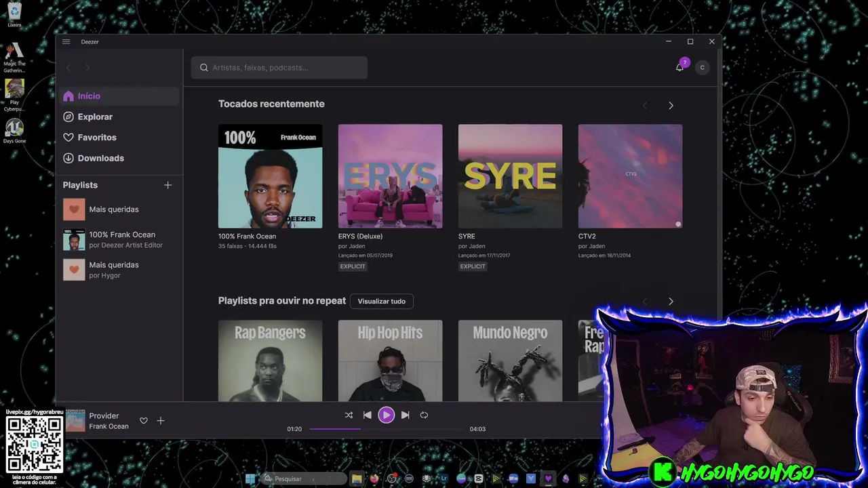Open Firefox from the taskbar
This screenshot has width=868, height=488.
coord(374,479)
